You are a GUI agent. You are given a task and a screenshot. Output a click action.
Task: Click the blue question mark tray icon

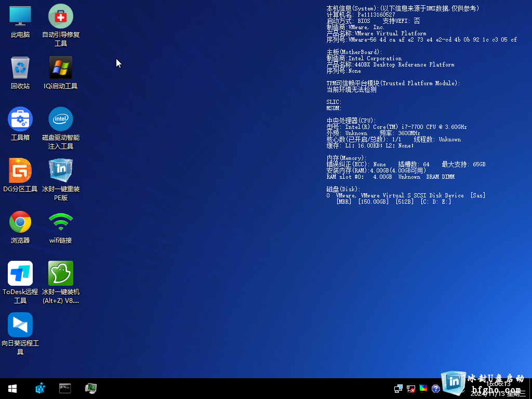pos(436,389)
